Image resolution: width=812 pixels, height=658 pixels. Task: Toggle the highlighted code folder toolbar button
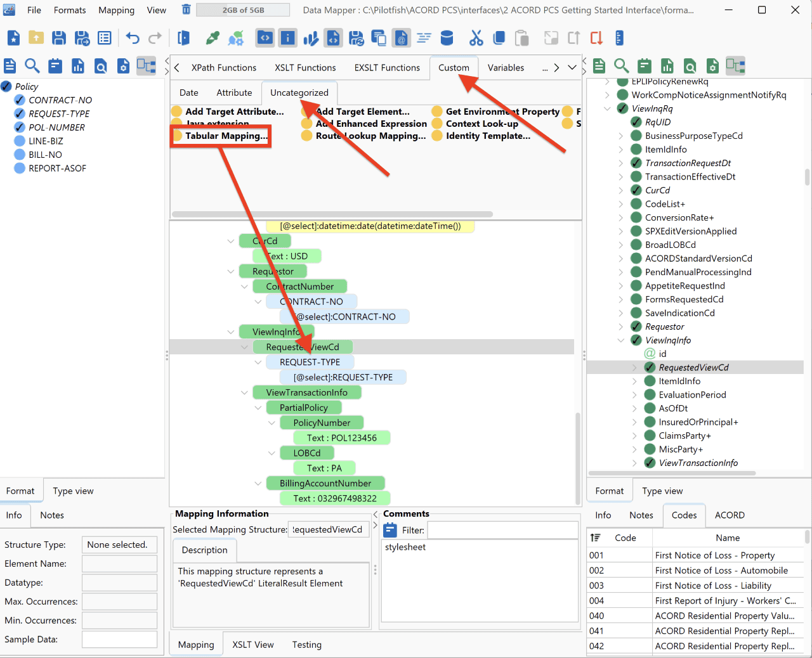(265, 38)
